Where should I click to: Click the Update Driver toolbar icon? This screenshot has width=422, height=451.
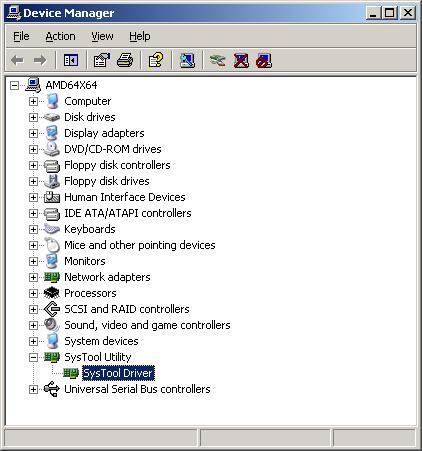[x=217, y=60]
